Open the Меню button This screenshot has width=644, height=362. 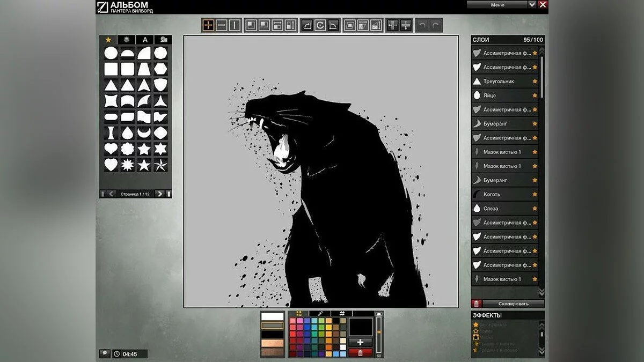[497, 4]
